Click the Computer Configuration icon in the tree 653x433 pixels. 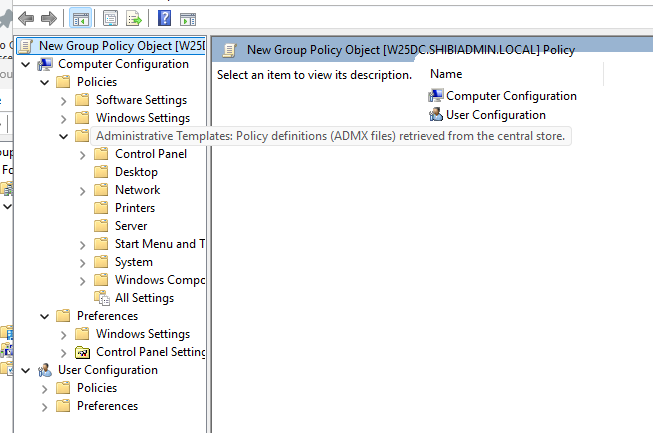[45, 64]
